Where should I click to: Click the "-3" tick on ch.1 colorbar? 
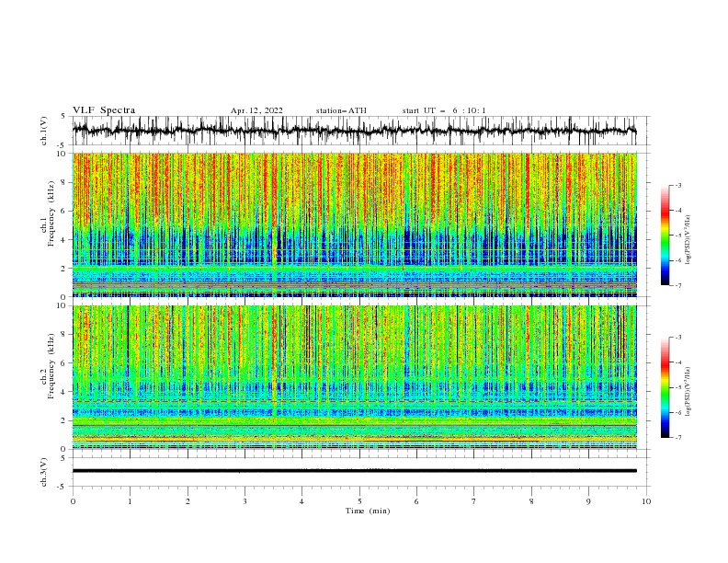pyautogui.click(x=677, y=185)
